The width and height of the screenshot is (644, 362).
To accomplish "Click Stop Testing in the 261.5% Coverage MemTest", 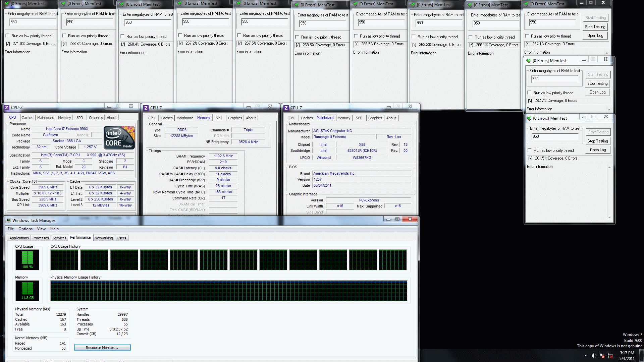I will tap(598, 141).
